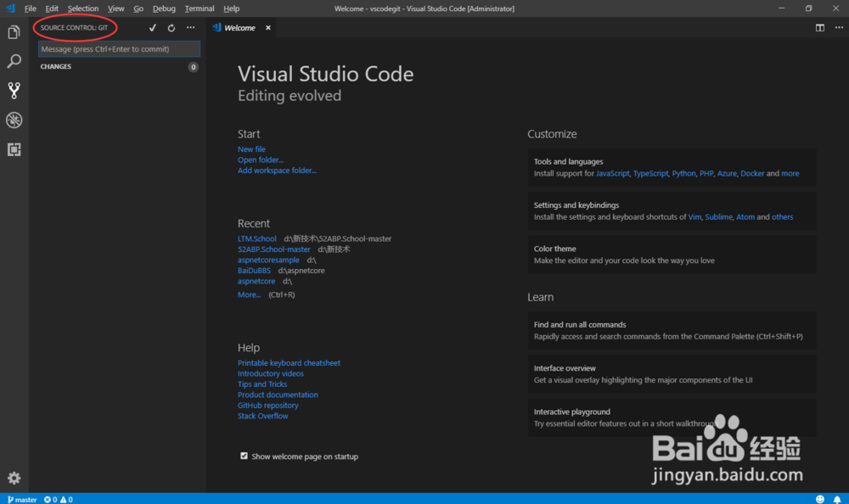Click the feedback smiley icon
Screen dimensions: 849x504
point(820,499)
